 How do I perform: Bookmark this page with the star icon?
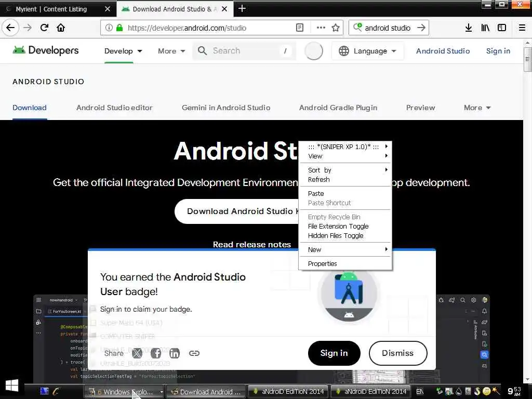click(336, 28)
